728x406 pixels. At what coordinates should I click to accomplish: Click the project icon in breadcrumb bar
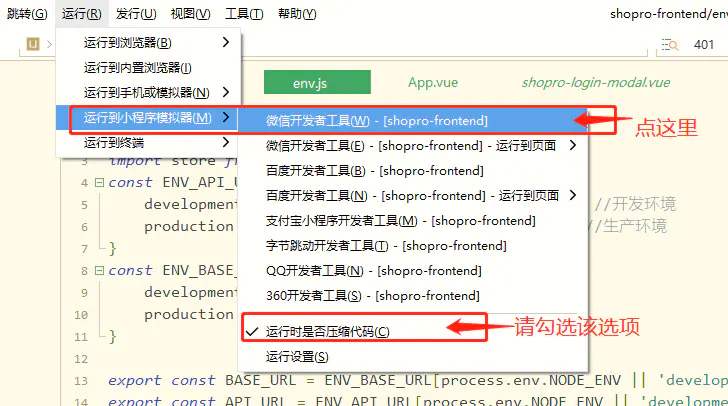pos(33,44)
